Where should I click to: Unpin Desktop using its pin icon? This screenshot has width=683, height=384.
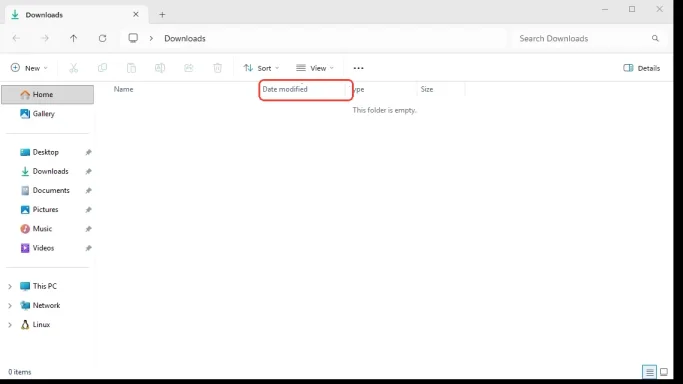(x=88, y=152)
